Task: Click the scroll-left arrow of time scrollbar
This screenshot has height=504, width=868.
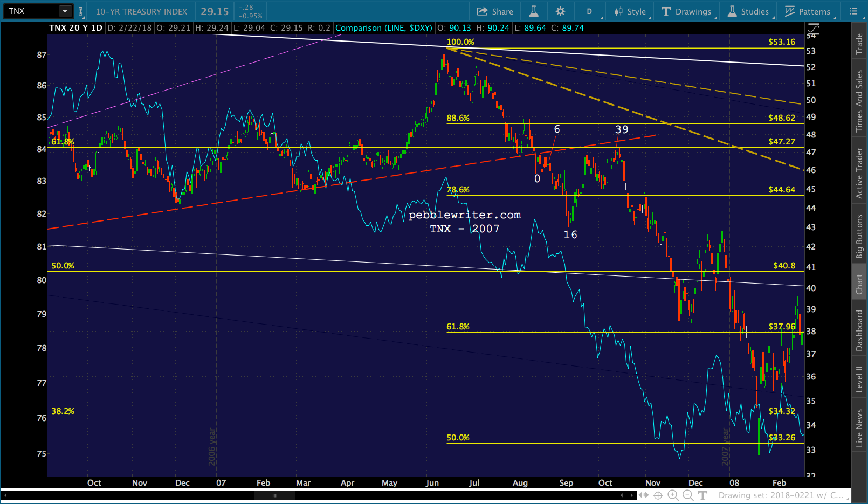Action: (6, 495)
